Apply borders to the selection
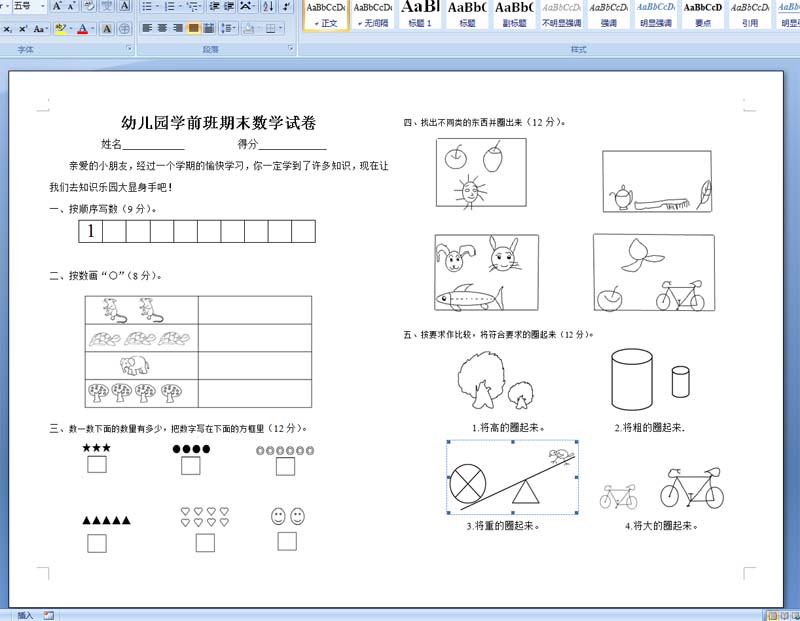The width and height of the screenshot is (800, 621). (x=271, y=29)
